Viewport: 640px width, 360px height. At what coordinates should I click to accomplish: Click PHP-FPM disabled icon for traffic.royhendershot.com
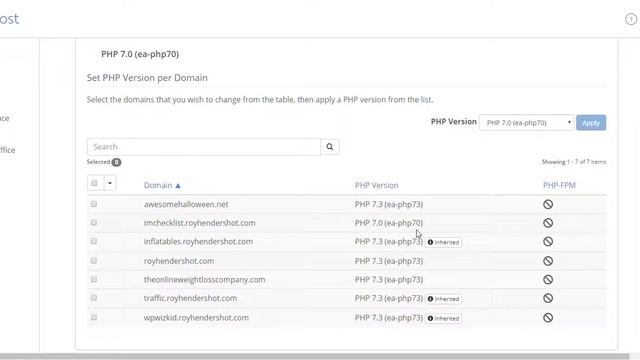(x=548, y=298)
